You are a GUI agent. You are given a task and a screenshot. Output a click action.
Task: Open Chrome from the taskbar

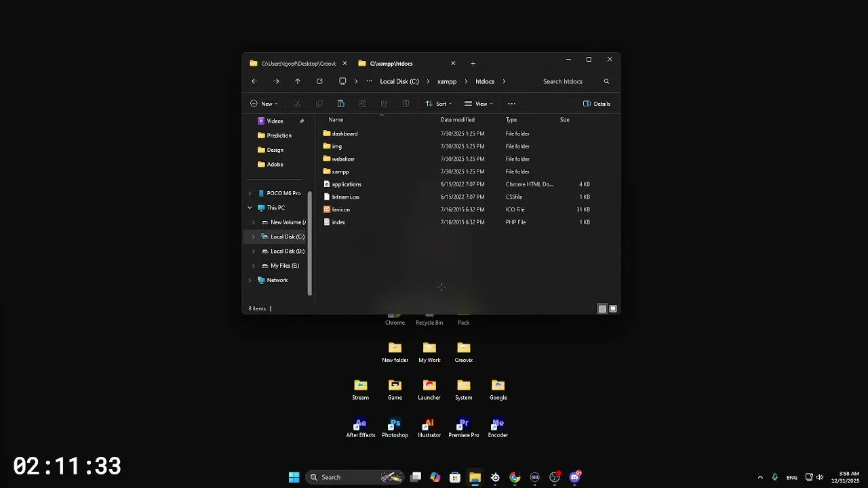pyautogui.click(x=515, y=477)
